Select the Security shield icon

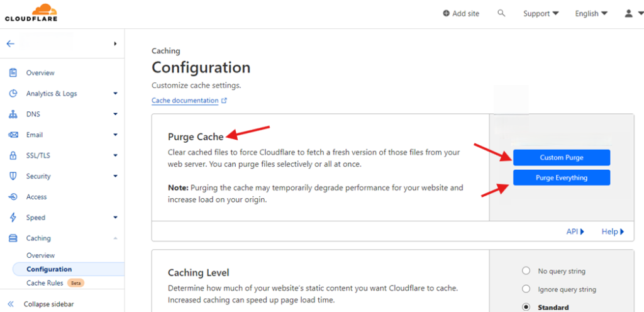pos(13,176)
